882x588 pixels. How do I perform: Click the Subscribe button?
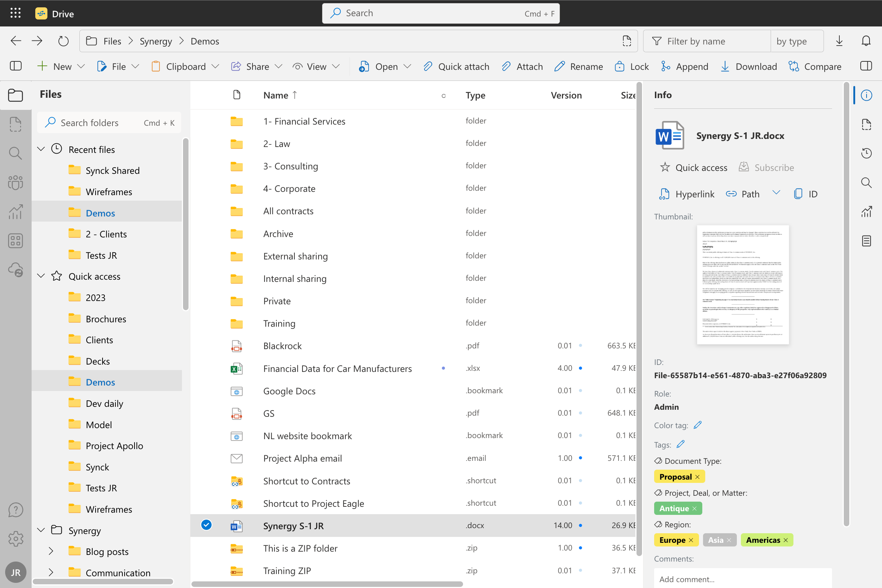coord(766,168)
